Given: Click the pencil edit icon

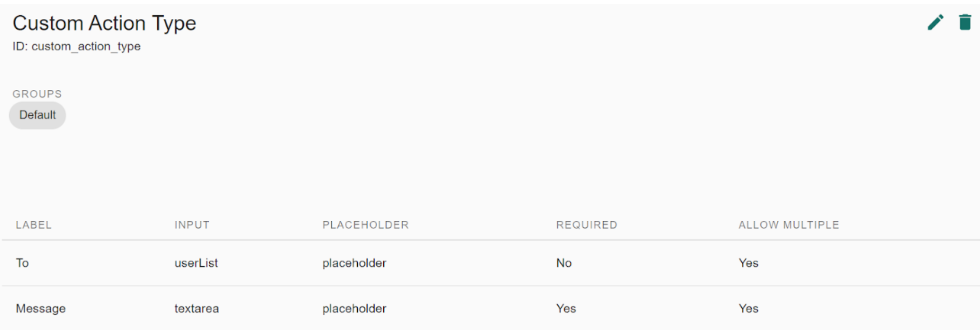Looking at the screenshot, I should 935,23.
